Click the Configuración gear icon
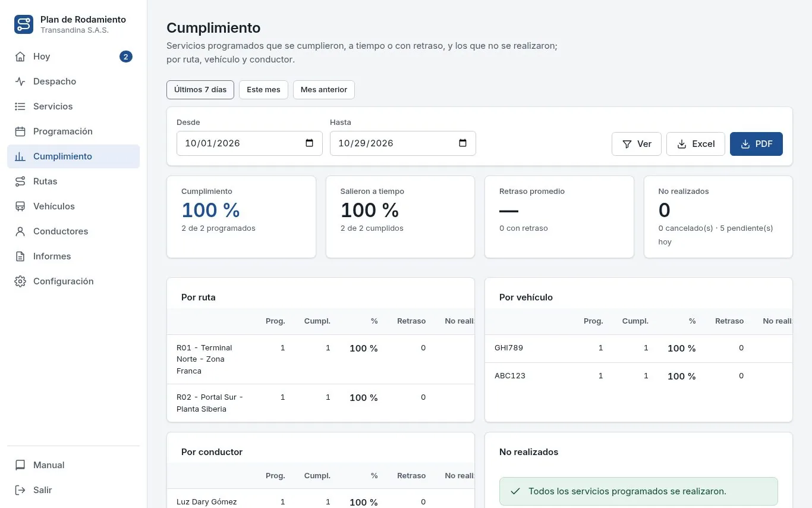 tap(20, 281)
